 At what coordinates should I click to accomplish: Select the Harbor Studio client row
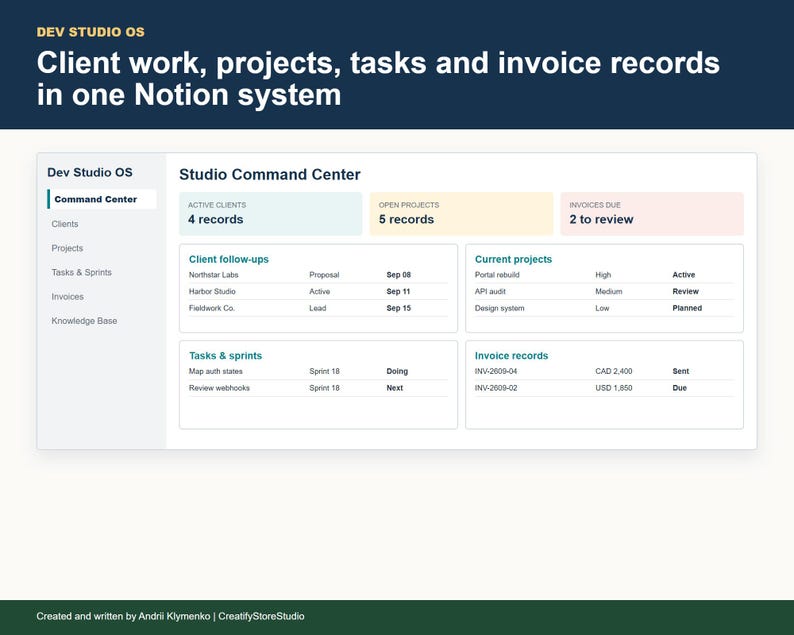click(x=318, y=292)
